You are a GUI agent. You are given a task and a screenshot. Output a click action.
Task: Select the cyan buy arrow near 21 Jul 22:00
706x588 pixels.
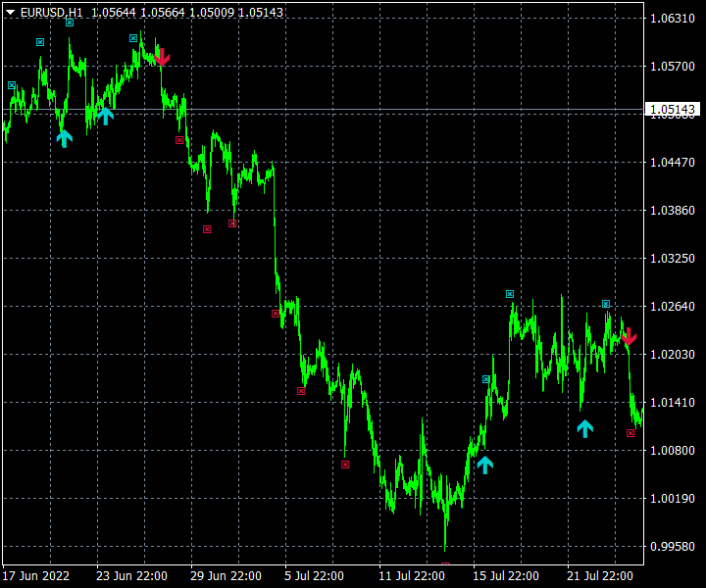click(584, 428)
